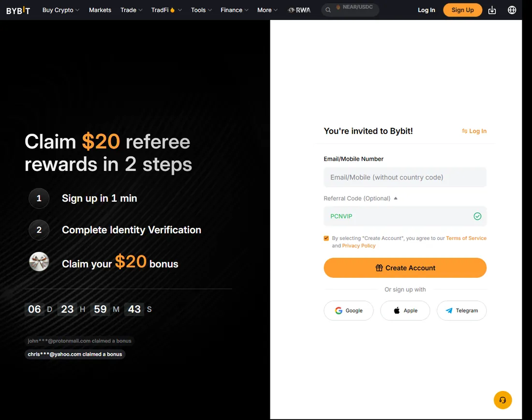Click the TradFi fire icon
Viewport: 532px width, 420px height.
172,10
